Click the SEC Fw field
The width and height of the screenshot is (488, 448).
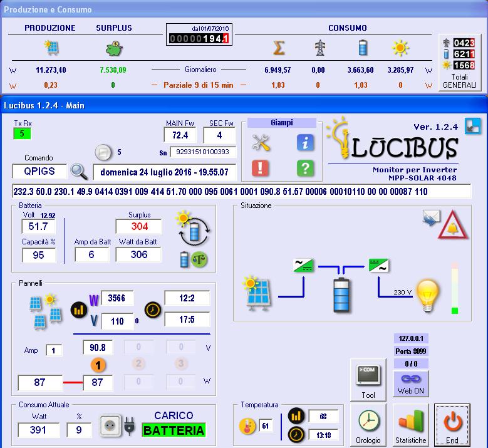[219, 135]
